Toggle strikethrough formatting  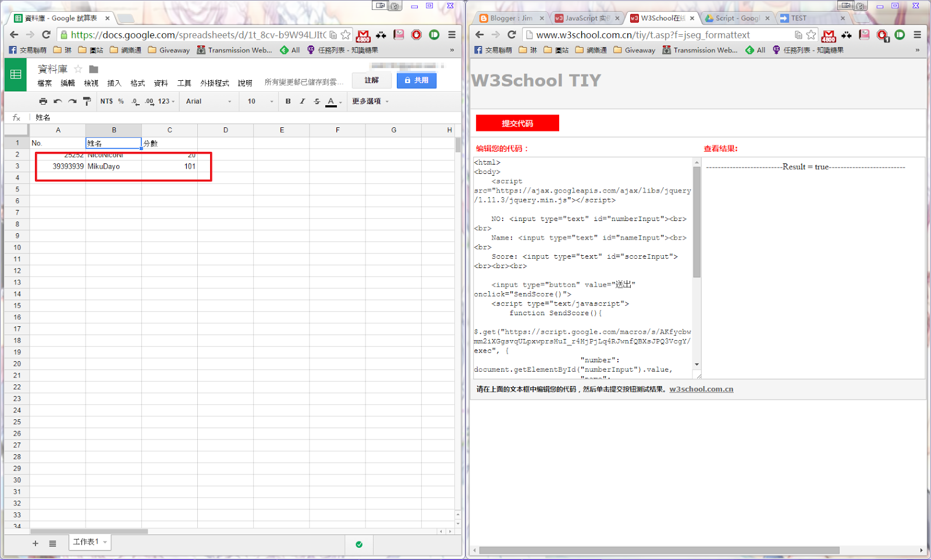point(317,101)
